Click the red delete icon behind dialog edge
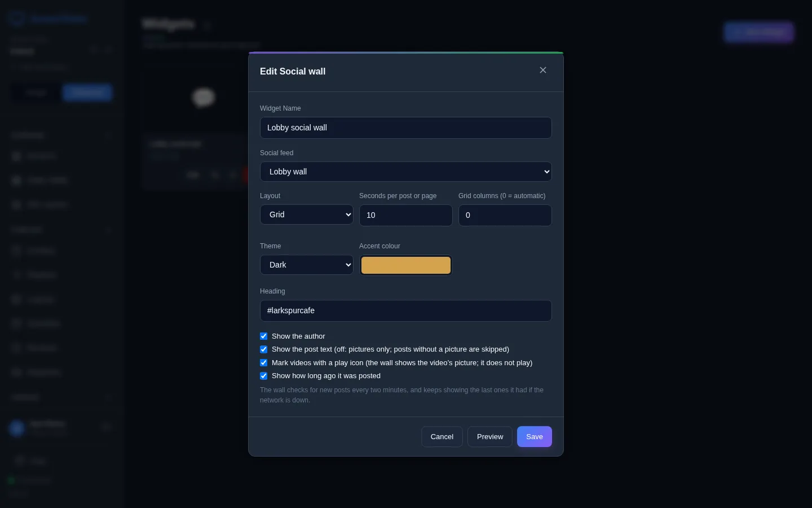Viewport: 812px width, 508px height. point(246,175)
